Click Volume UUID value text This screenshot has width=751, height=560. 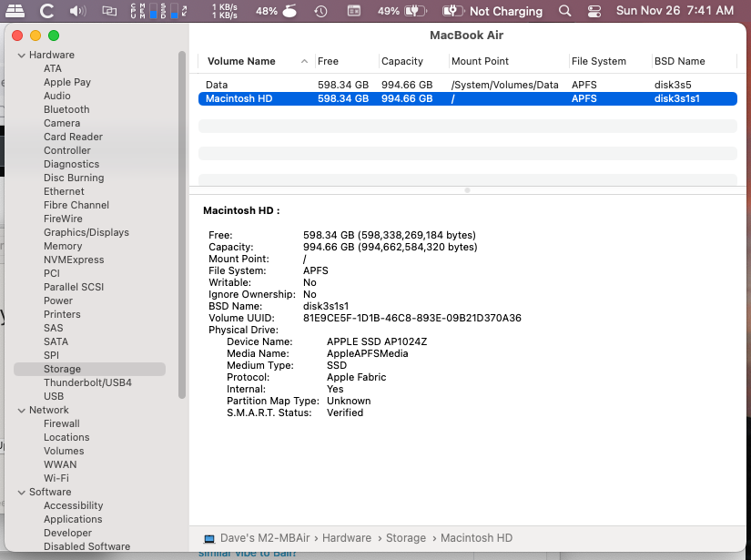pos(411,318)
